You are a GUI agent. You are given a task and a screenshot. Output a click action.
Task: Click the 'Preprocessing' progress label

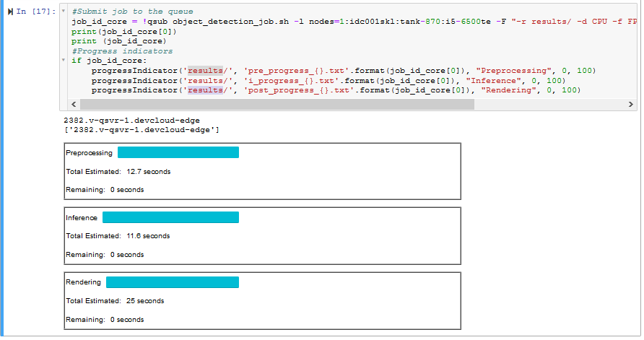[x=89, y=153]
